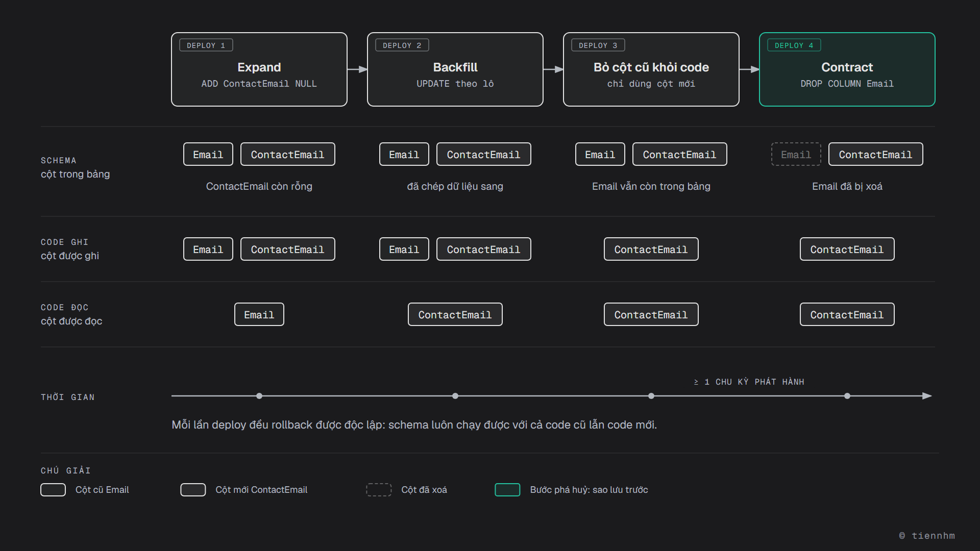Click the Expand deploy card
980x551 pixels.
click(x=259, y=69)
